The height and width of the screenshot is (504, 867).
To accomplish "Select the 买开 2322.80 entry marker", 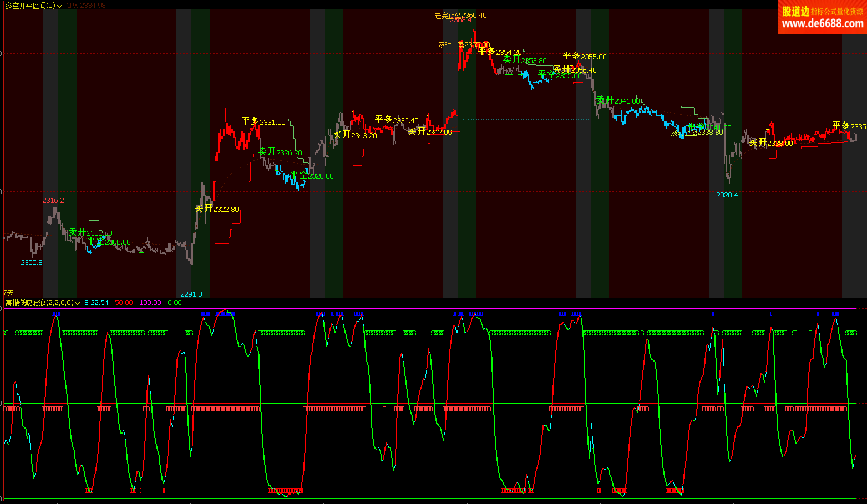I will tap(217, 208).
